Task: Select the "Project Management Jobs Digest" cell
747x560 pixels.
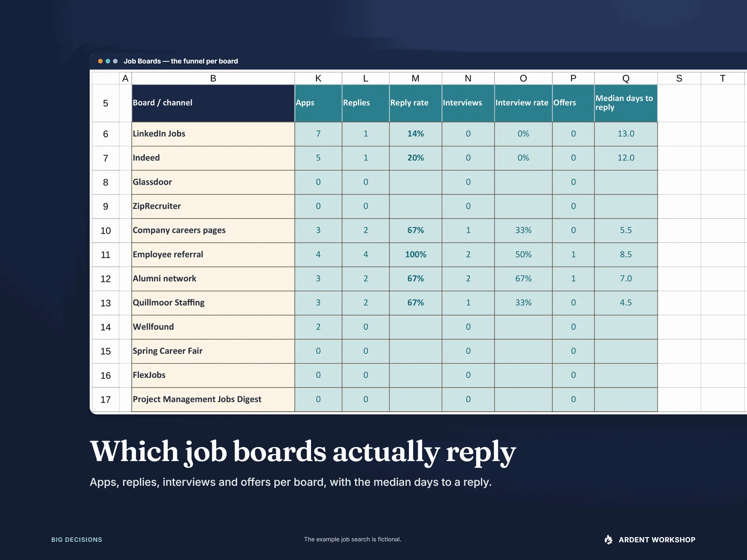Action: coord(213,399)
